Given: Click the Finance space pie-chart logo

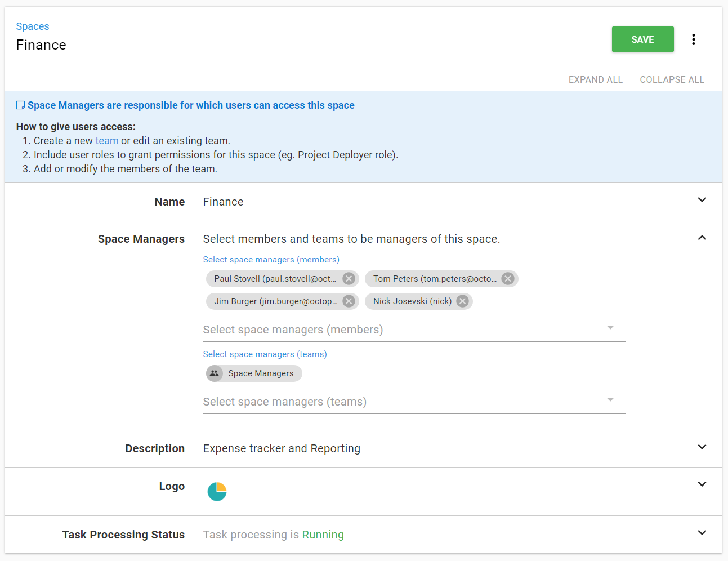Looking at the screenshot, I should pos(217,491).
